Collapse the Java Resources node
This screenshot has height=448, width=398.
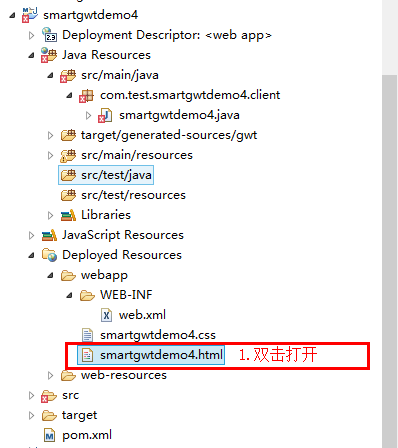pyautogui.click(x=31, y=55)
